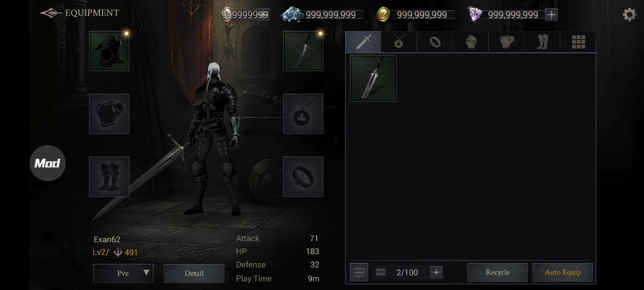Select the ring filter tab
Image resolution: width=644 pixels, height=290 pixels.
pyautogui.click(x=435, y=42)
